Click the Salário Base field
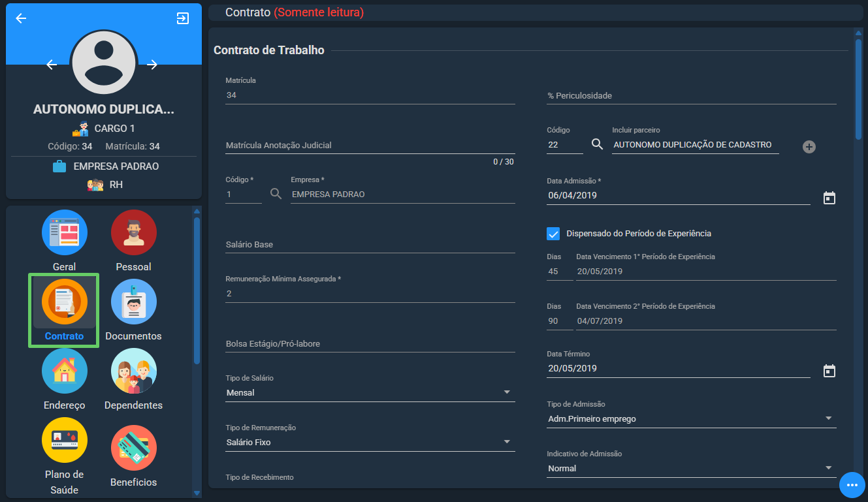 (x=370, y=244)
